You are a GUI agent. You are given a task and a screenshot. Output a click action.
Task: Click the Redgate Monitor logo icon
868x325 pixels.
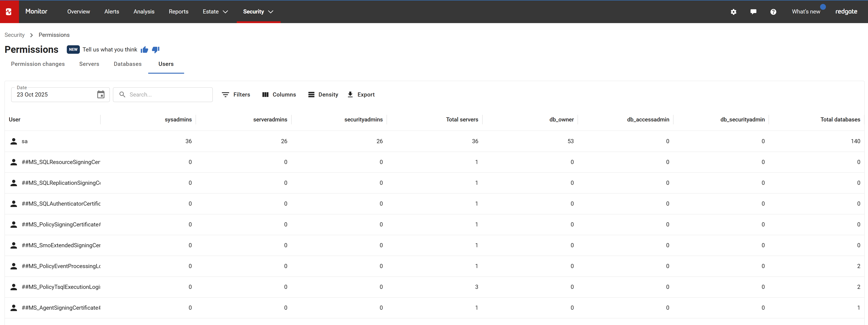[x=9, y=11]
